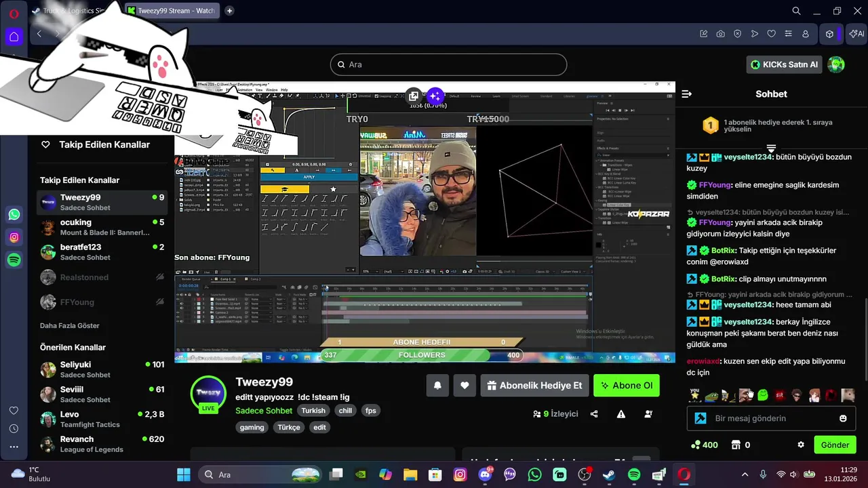Open Discord from the taskbar
The height and width of the screenshot is (488, 868).
pyautogui.click(x=485, y=475)
